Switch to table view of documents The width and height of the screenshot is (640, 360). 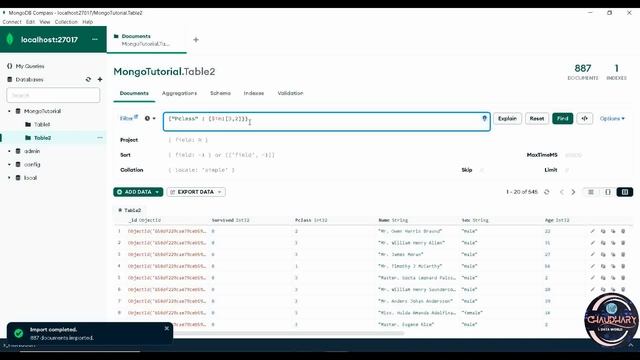[x=625, y=192]
